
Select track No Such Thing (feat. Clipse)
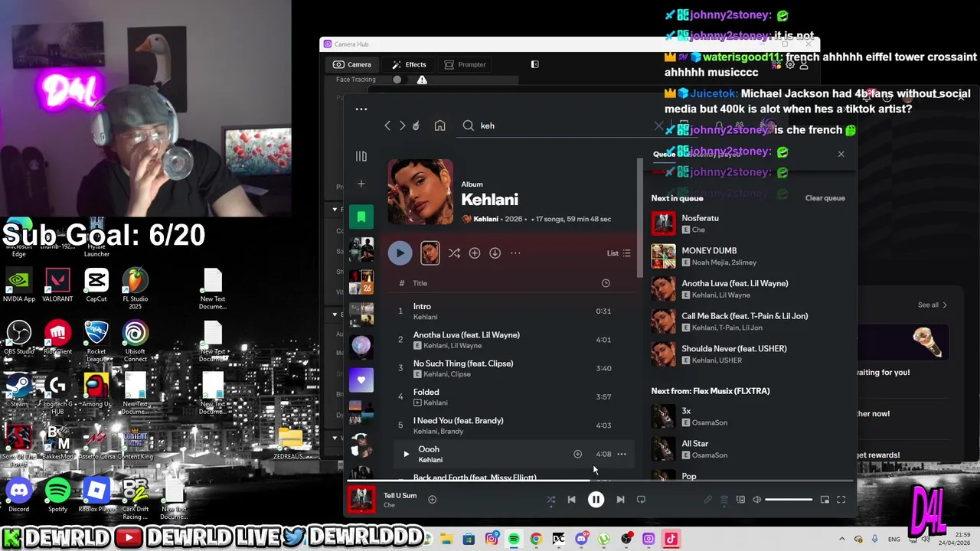click(x=463, y=364)
